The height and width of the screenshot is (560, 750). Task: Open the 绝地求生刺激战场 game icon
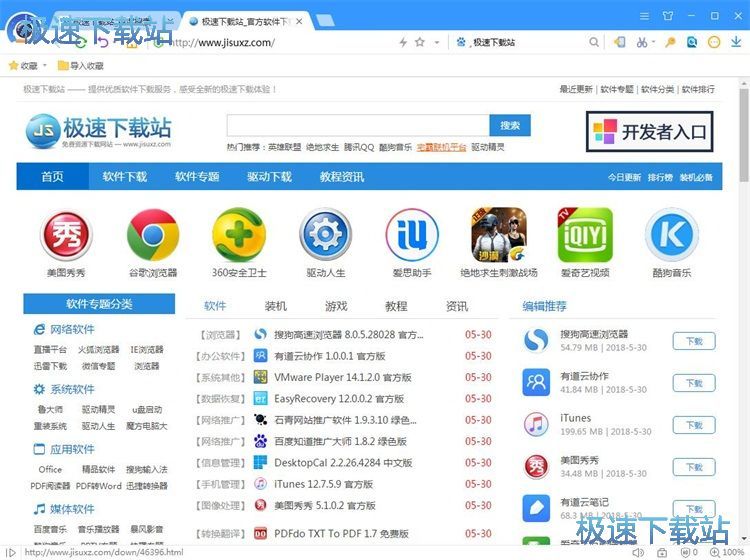point(498,235)
